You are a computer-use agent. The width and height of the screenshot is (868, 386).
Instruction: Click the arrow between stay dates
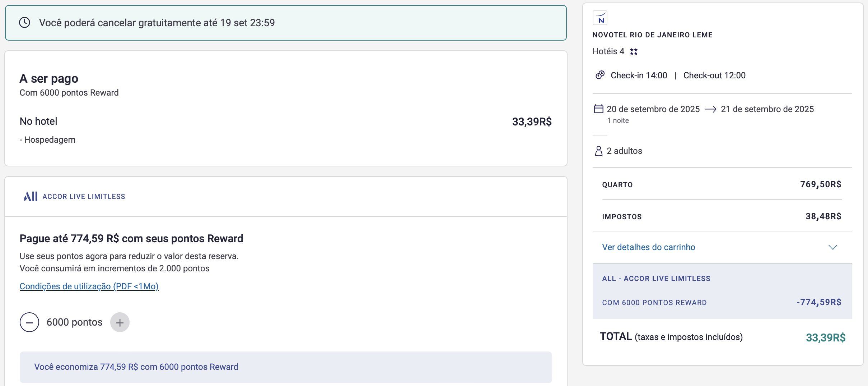click(x=710, y=109)
